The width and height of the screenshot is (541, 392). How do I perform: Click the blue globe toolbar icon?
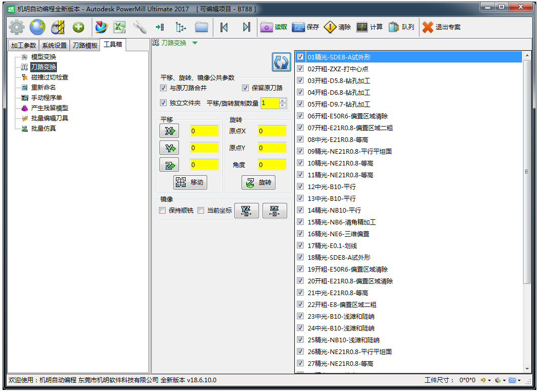[x=37, y=27]
